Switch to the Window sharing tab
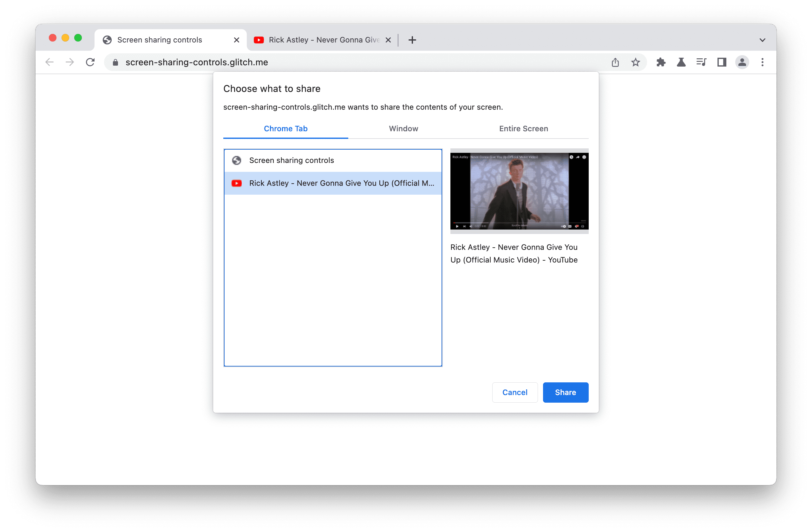The width and height of the screenshot is (812, 532). click(403, 128)
